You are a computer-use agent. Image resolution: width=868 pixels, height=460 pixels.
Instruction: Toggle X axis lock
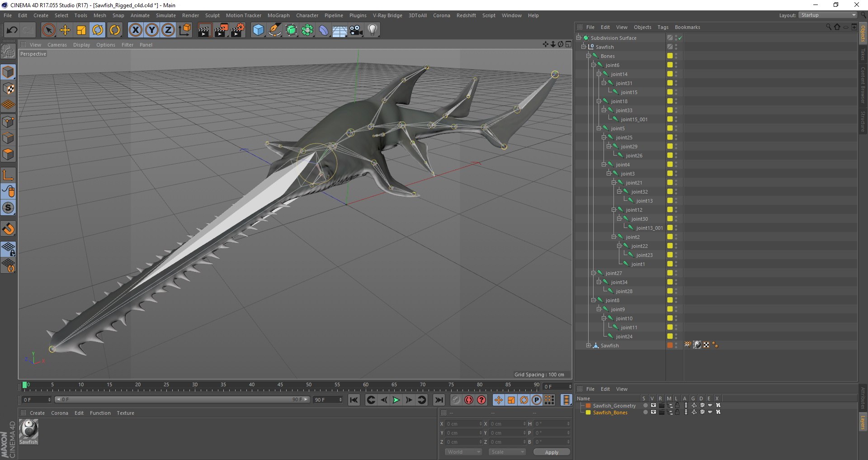tap(135, 30)
